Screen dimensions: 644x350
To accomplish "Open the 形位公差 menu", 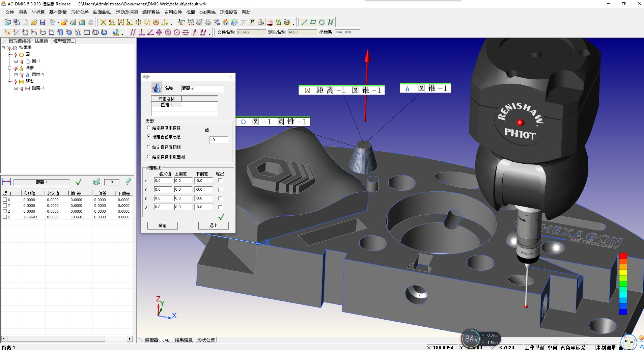I will pos(80,12).
